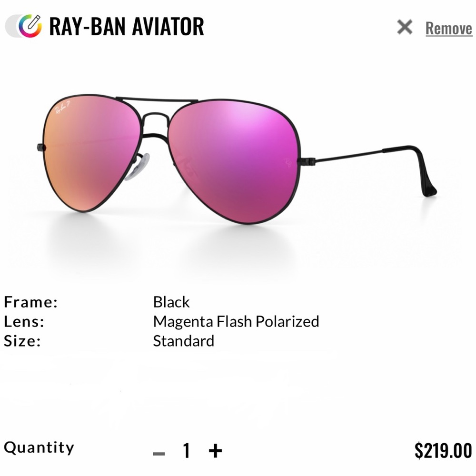476x476 pixels.
Task: Open the Magenta Flash Polarized lens option
Action: (x=236, y=321)
